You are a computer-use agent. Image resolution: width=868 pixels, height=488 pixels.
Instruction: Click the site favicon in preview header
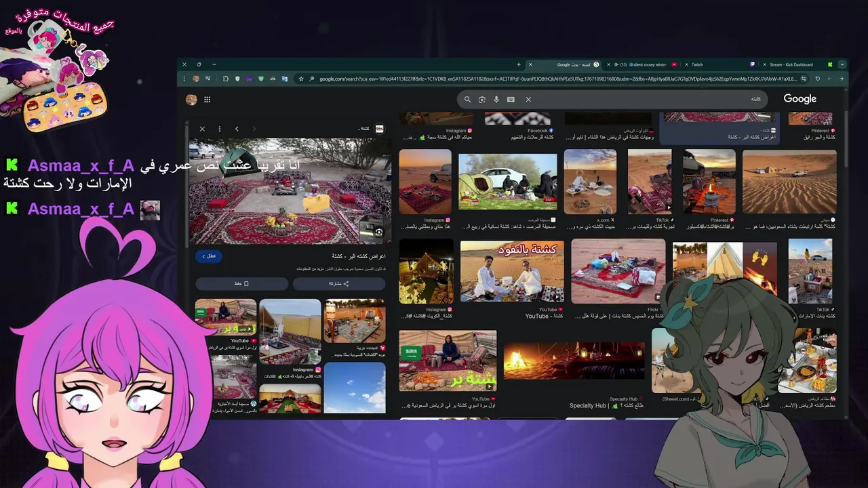pos(380,129)
